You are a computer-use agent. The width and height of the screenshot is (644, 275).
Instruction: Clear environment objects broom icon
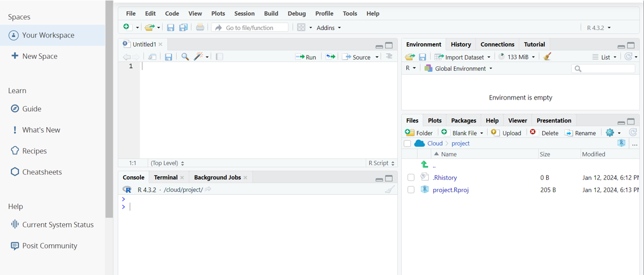pos(547,56)
